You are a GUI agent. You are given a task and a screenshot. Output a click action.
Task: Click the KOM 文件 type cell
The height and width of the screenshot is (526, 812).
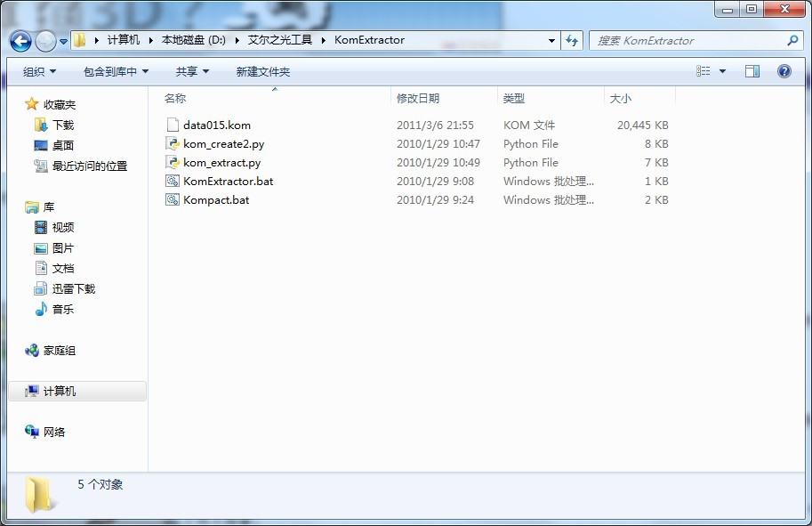click(x=529, y=125)
